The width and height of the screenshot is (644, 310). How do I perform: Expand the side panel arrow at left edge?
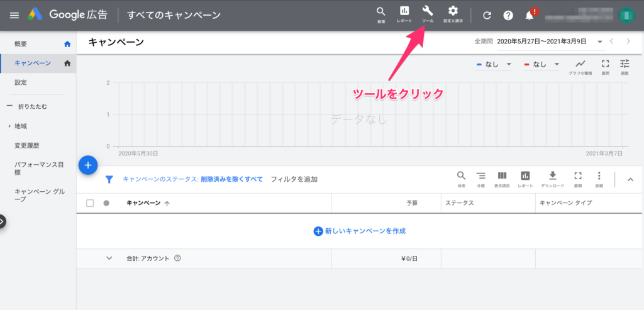pos(3,221)
